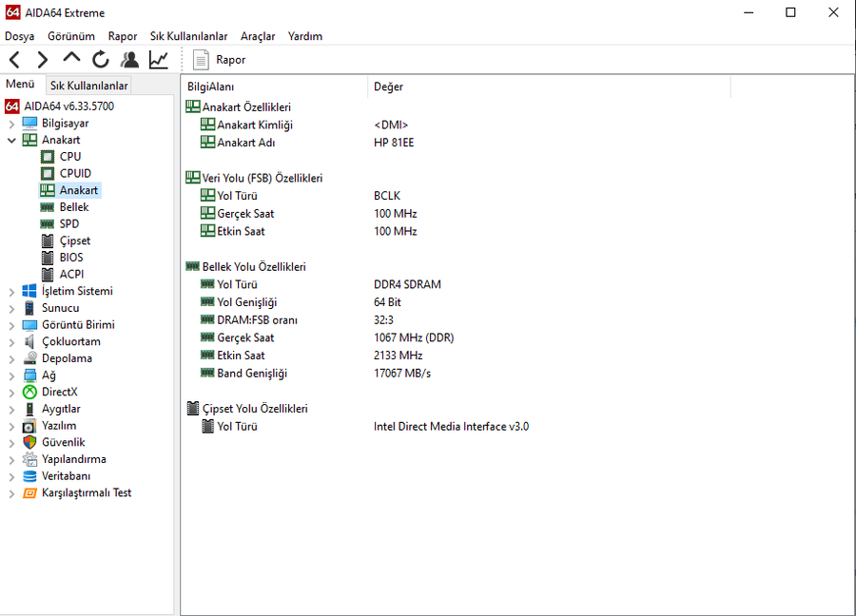Open the Araçlar menu
Image resolution: width=856 pixels, height=616 pixels.
[x=258, y=36]
